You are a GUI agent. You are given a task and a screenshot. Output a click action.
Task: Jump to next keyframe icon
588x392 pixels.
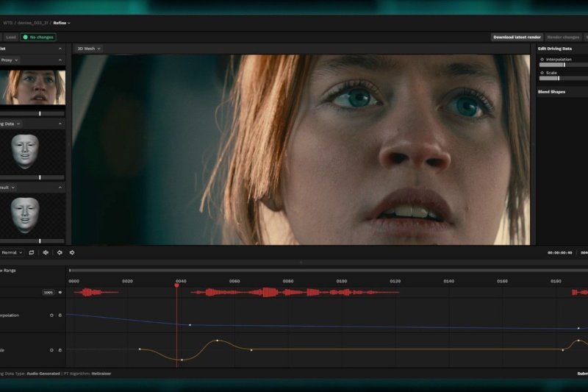72,252
